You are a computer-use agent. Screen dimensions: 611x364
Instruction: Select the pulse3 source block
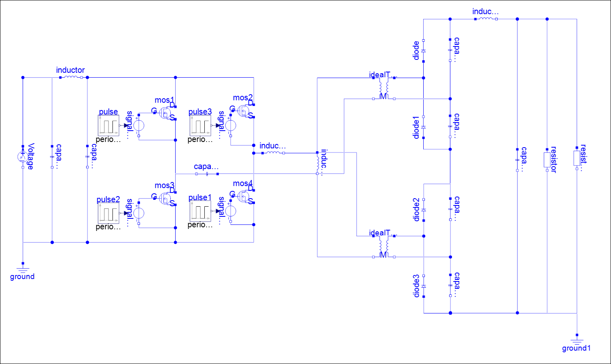[200, 126]
